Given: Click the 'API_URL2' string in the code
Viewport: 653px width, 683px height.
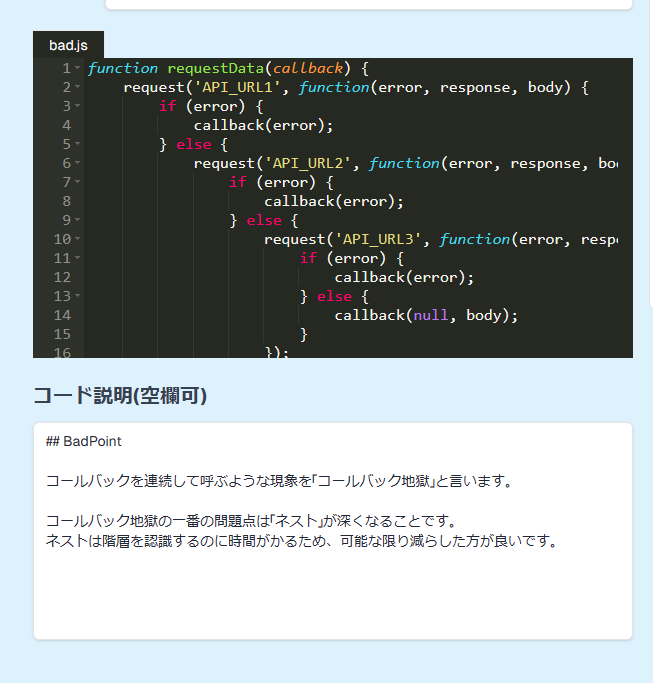Looking at the screenshot, I should (x=308, y=163).
